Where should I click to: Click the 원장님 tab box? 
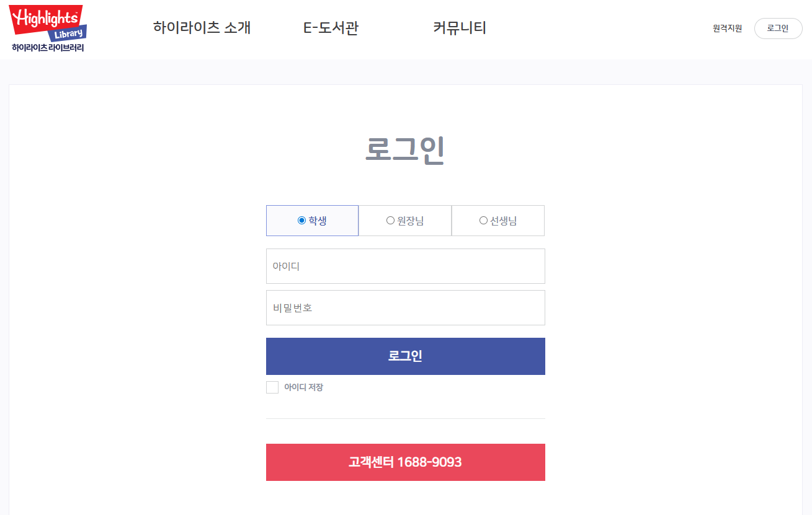coord(405,221)
